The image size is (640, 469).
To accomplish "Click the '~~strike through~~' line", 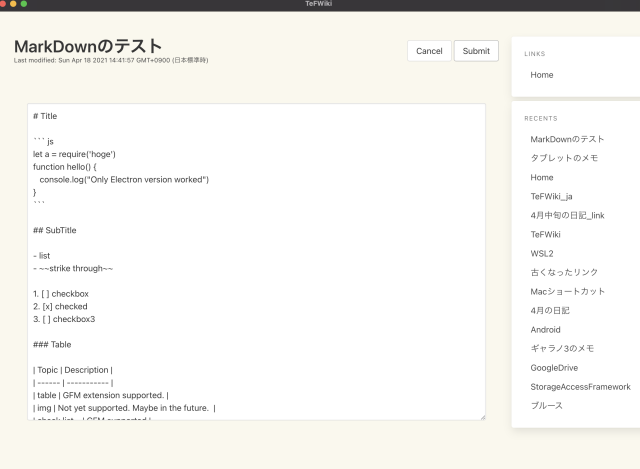I will tap(73, 269).
